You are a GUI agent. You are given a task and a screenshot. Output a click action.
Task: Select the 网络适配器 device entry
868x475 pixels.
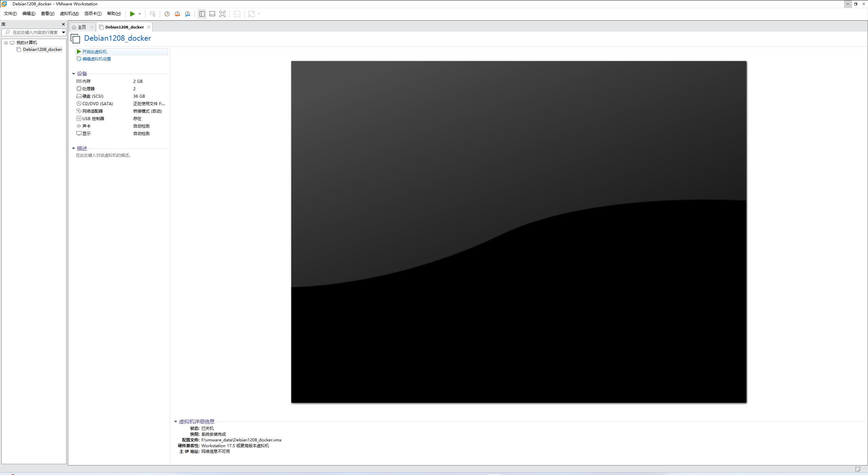[92, 111]
